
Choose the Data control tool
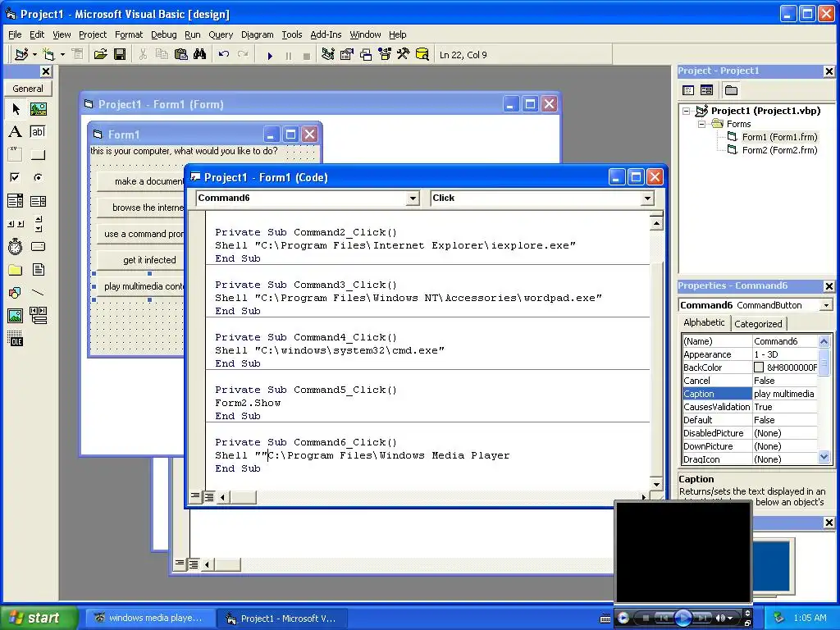[38, 316]
